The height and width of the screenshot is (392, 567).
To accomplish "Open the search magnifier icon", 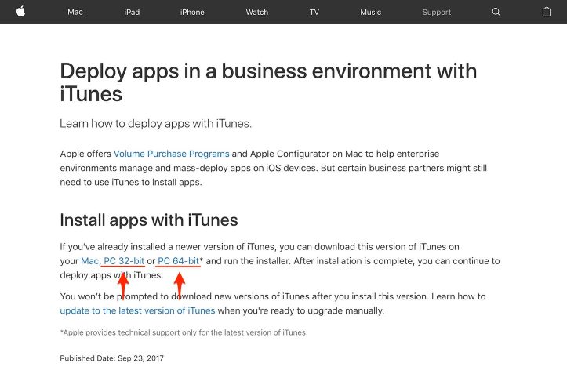I will tap(496, 12).
